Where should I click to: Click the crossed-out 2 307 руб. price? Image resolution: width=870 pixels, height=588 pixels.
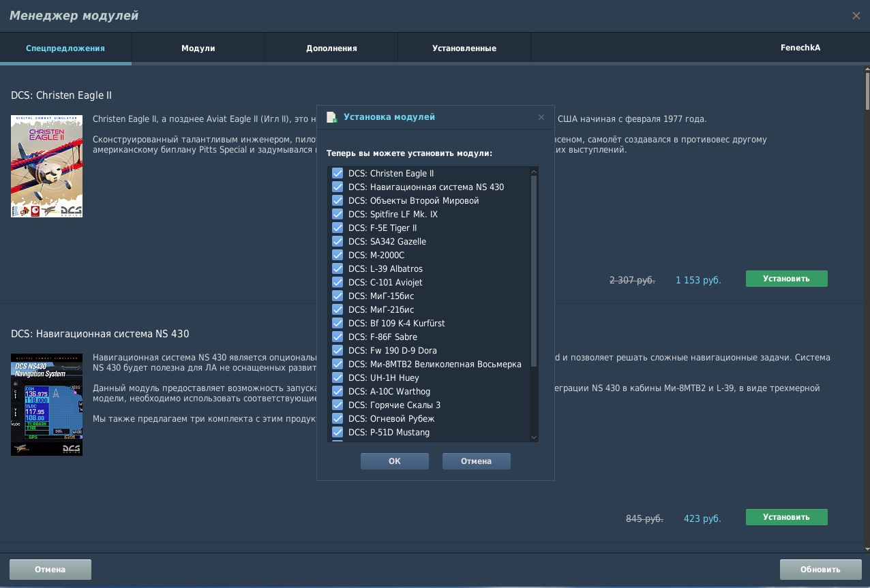[x=632, y=280]
